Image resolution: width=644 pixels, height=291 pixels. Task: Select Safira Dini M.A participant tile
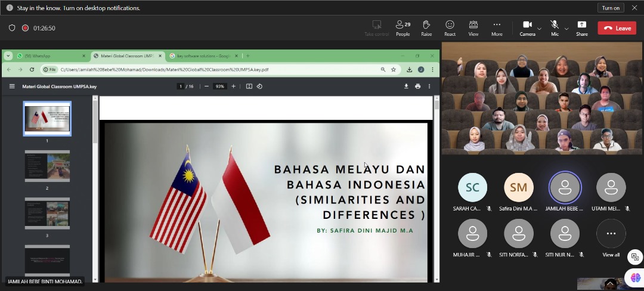pyautogui.click(x=518, y=191)
